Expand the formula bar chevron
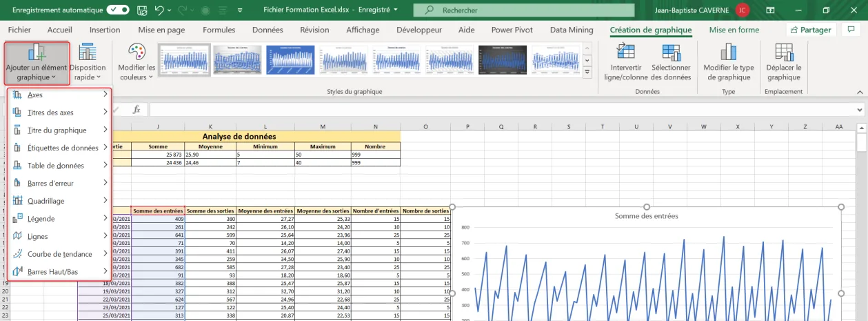Image resolution: width=868 pixels, height=321 pixels. pos(859,109)
